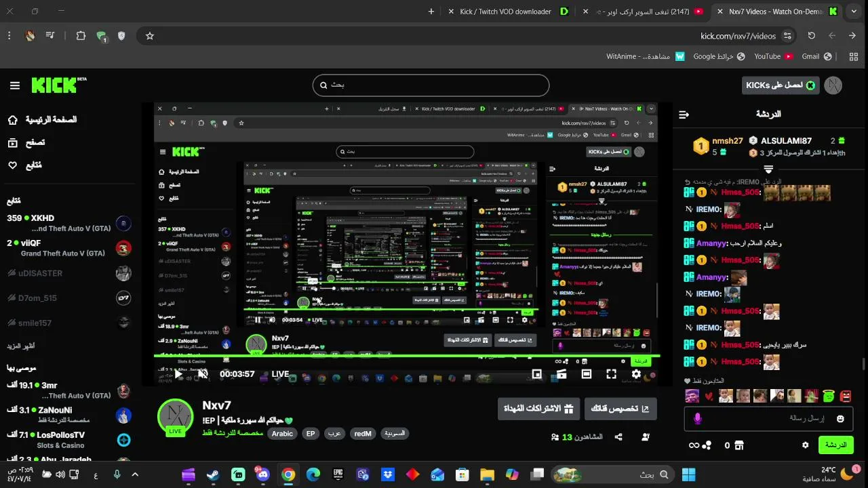Select the redM tag

point(363,434)
